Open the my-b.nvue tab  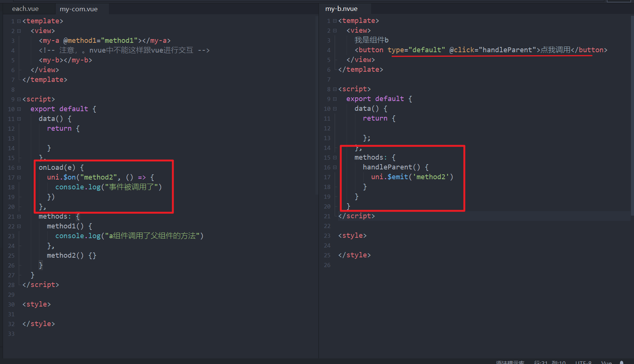pos(341,9)
